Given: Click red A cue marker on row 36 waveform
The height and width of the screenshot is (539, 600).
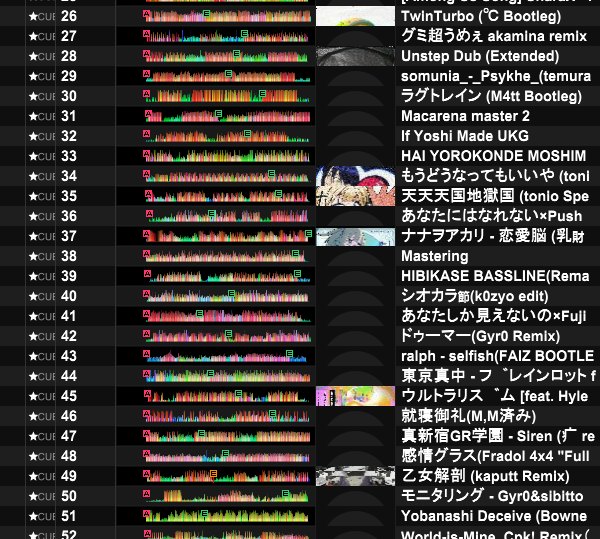Looking at the screenshot, I should [x=150, y=213].
